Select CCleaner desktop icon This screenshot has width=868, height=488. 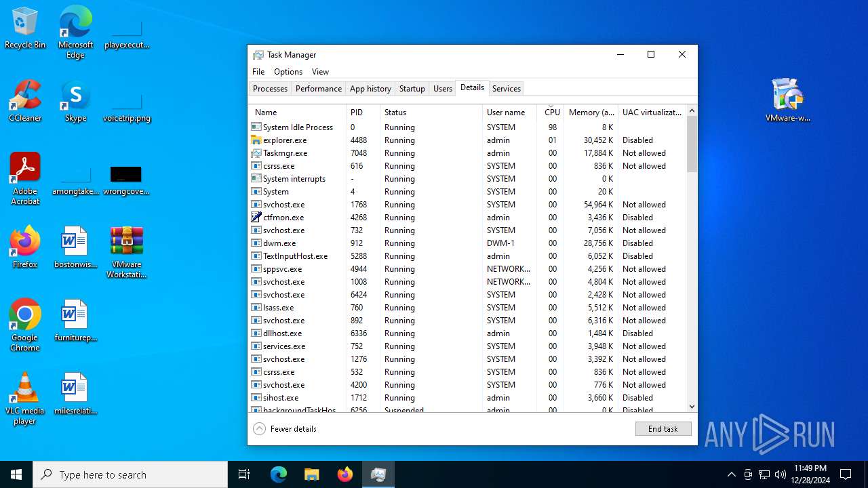[x=25, y=101]
